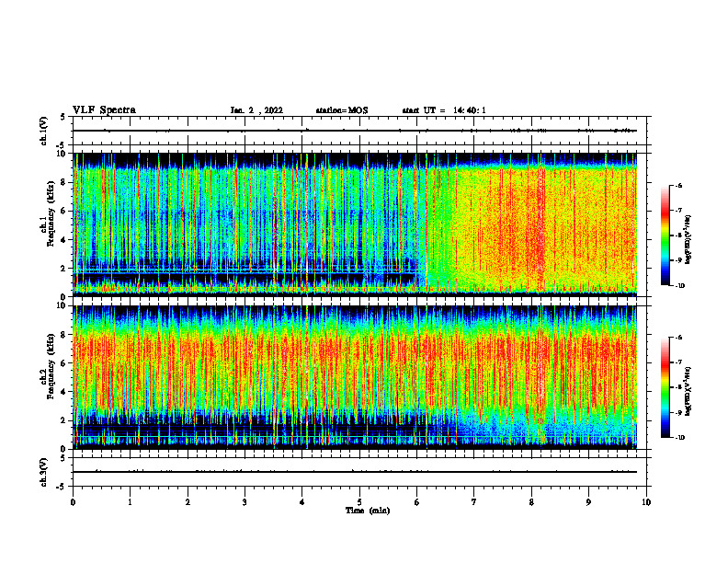Click the ch.1 colorbar "-6" scale label
Image resolution: width=728 pixels, height=563 pixels.
click(x=679, y=186)
